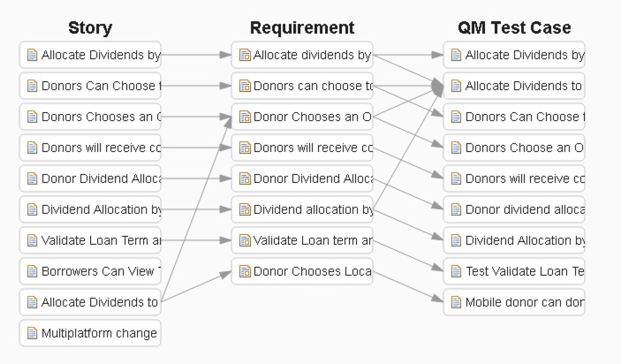The height and width of the screenshot is (364, 621).
Task: Click the requirement icon on Validate Loan term
Action: 245,240
